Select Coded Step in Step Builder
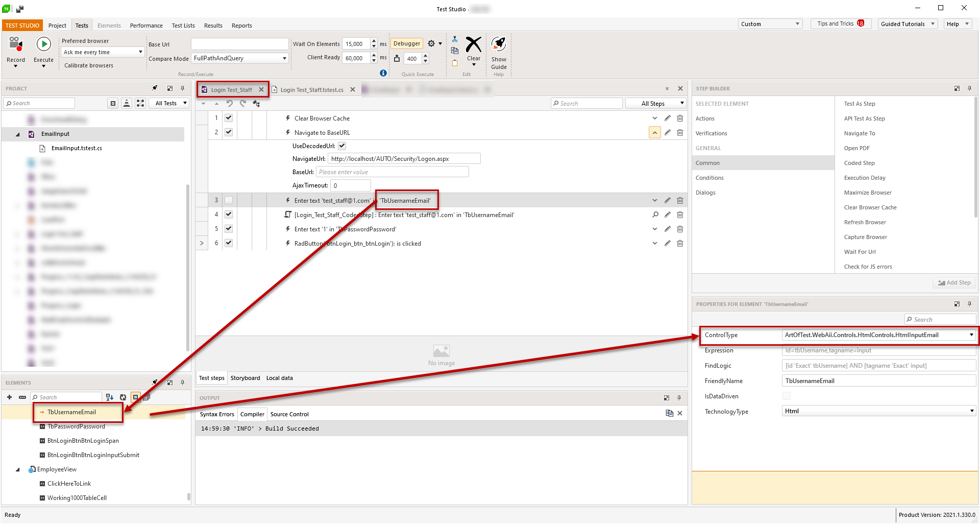Viewport: 980px width, 524px height. coord(860,163)
